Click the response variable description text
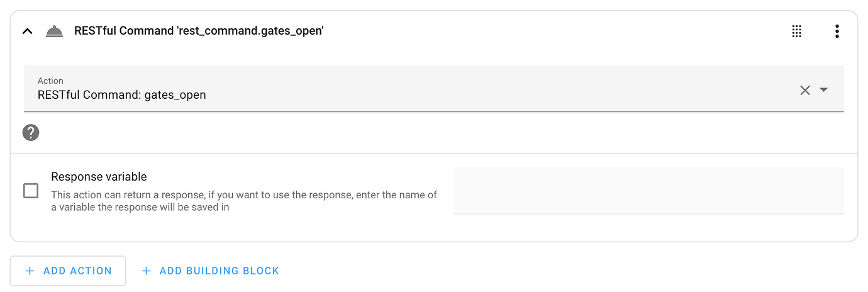This screenshot has height=292, width=868. pos(244,201)
